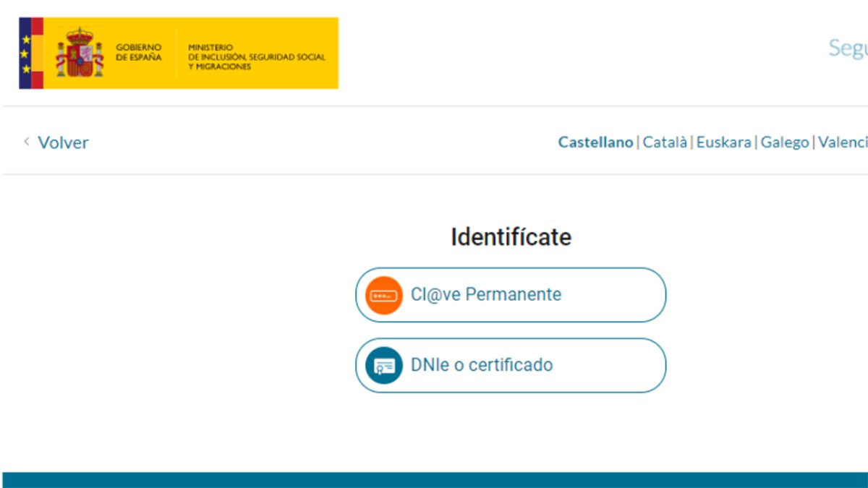Click the Ministerio de Inclusión logo text
This screenshot has height=488, width=868.
point(256,57)
